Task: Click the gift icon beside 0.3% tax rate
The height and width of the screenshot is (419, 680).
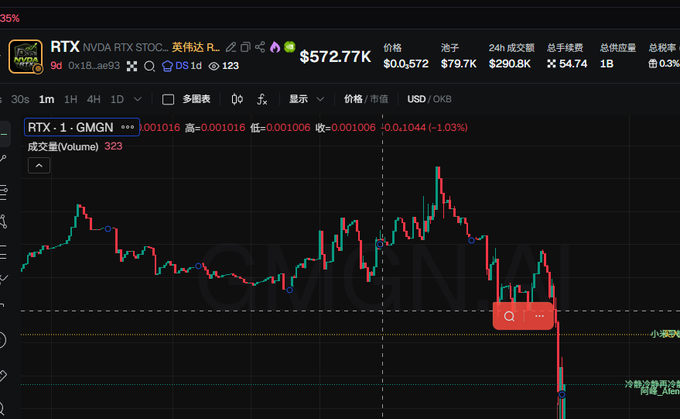Action: tap(653, 64)
